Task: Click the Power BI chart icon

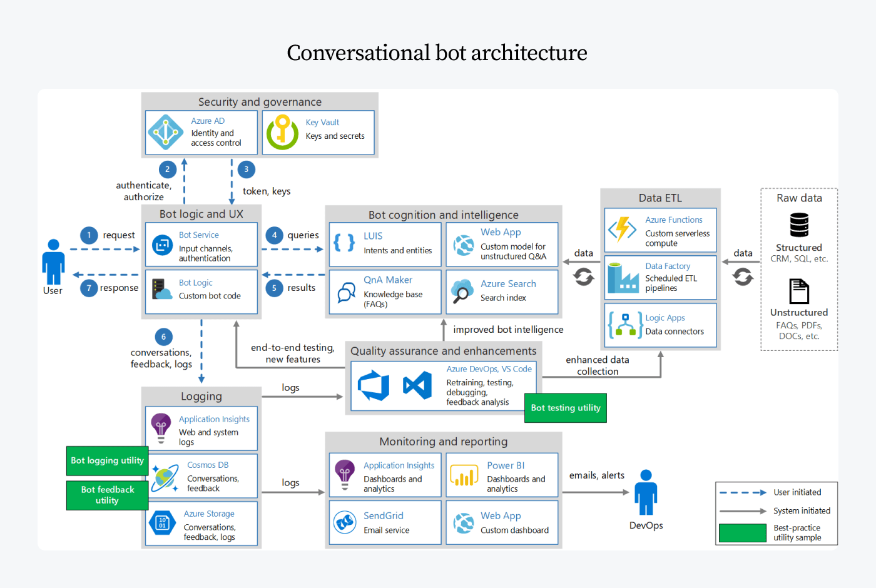Action: coord(464,475)
